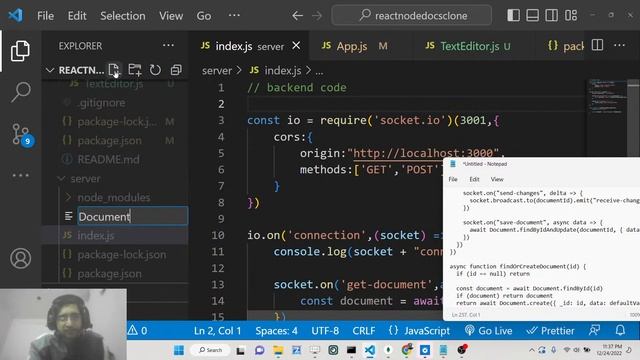
Task: Open notifications bell in status bar
Action: click(x=620, y=330)
